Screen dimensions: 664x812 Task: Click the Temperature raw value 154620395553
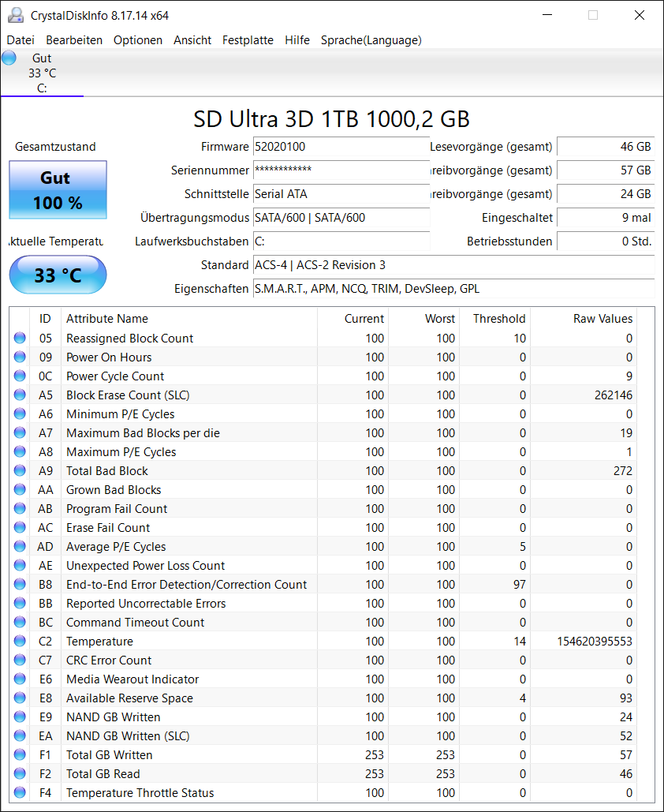[x=595, y=641]
